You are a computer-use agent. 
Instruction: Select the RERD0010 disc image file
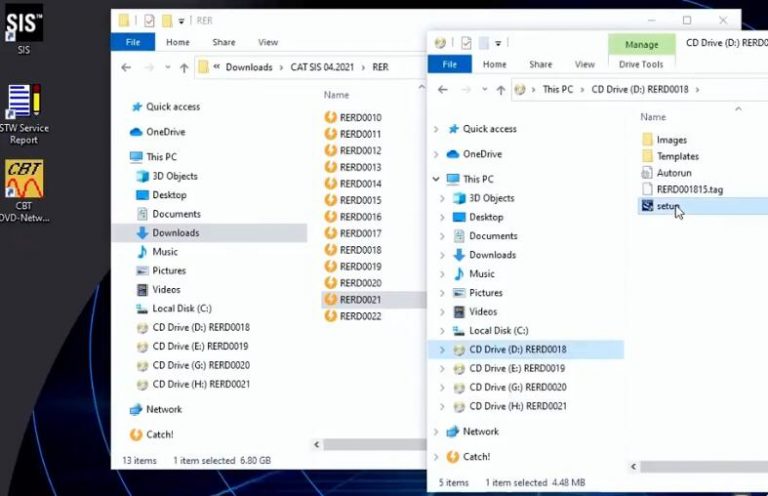click(360, 118)
